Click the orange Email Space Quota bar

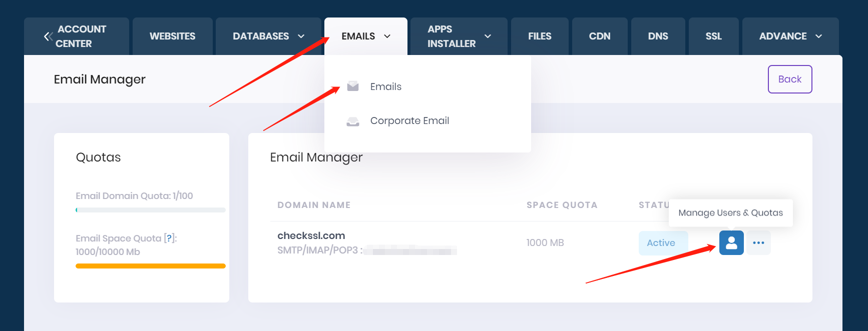[x=150, y=266]
